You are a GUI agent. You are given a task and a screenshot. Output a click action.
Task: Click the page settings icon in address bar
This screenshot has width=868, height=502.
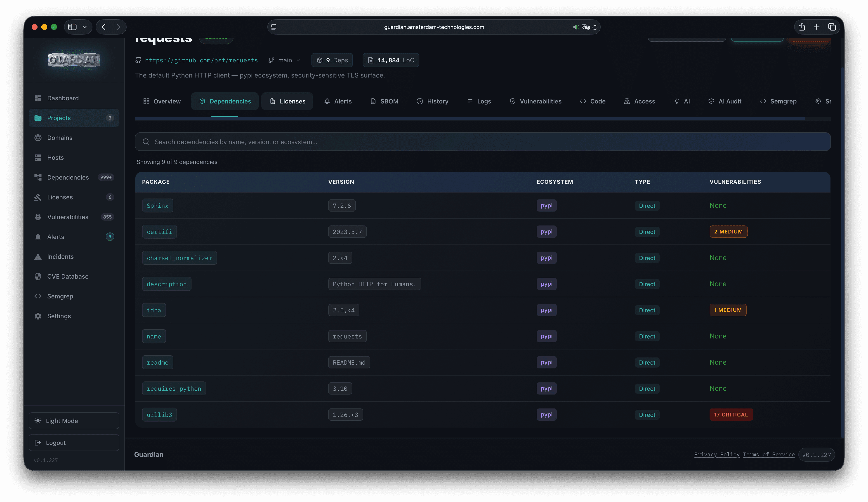click(x=274, y=27)
